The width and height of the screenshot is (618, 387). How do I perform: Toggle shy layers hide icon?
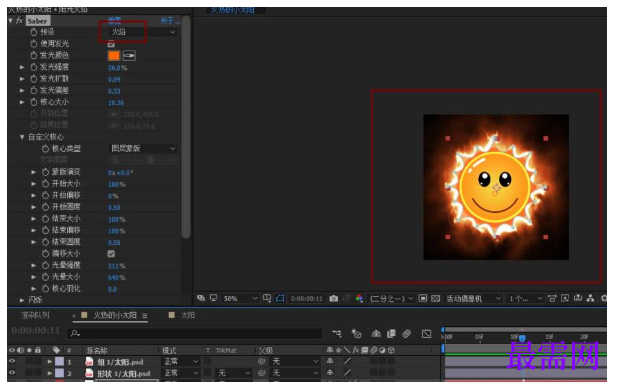point(376,334)
